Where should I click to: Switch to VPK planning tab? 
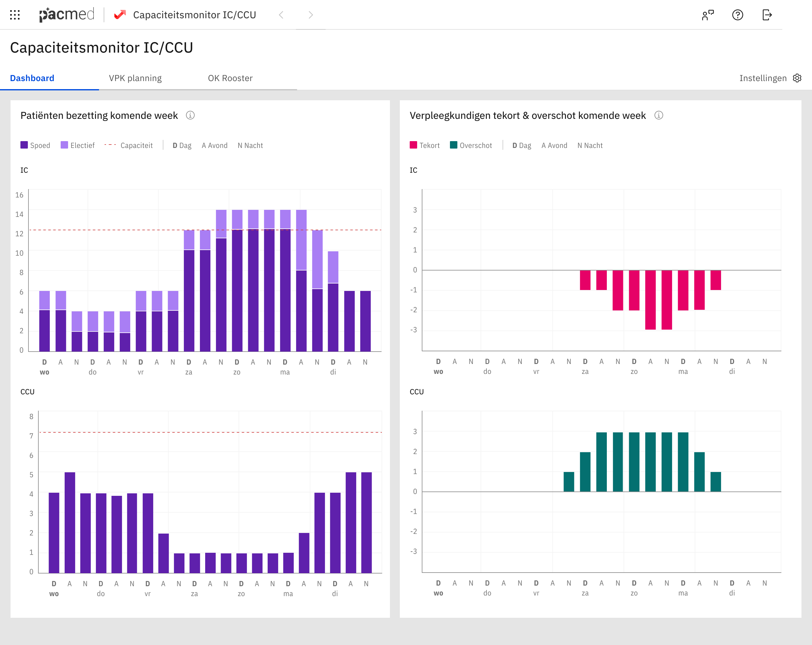[x=135, y=78]
